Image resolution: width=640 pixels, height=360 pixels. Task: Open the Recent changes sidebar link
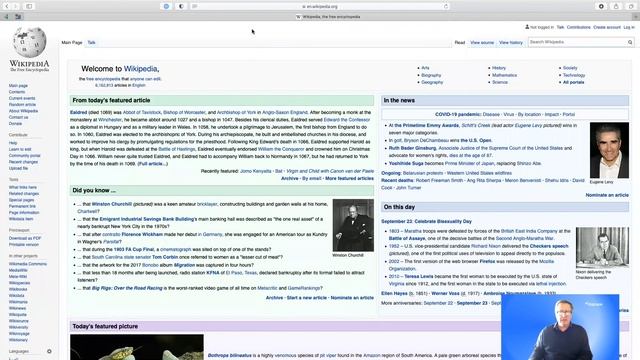23,162
